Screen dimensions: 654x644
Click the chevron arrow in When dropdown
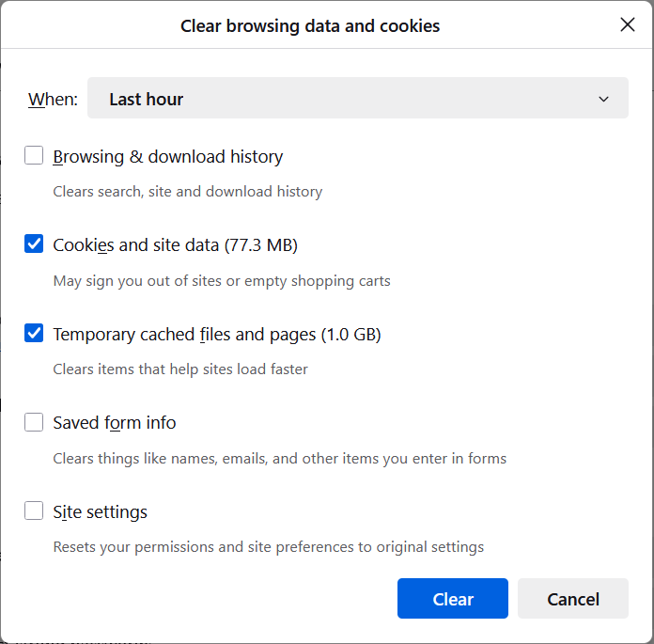point(604,99)
